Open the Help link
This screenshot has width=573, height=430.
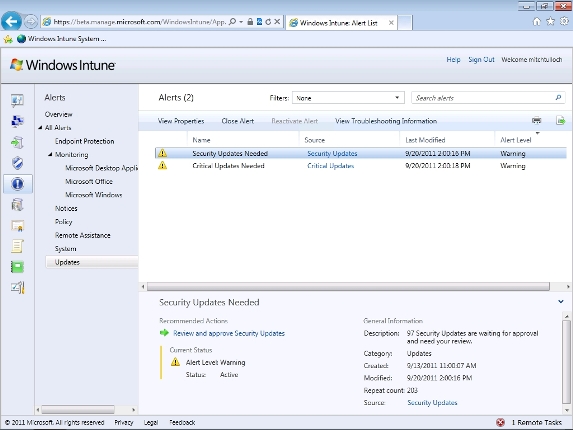point(453,60)
